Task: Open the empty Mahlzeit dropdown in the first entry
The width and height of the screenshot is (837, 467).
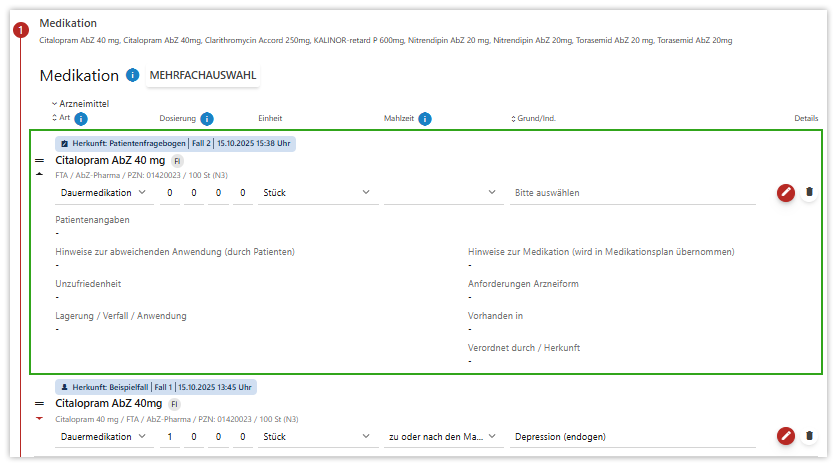Action: coord(441,192)
